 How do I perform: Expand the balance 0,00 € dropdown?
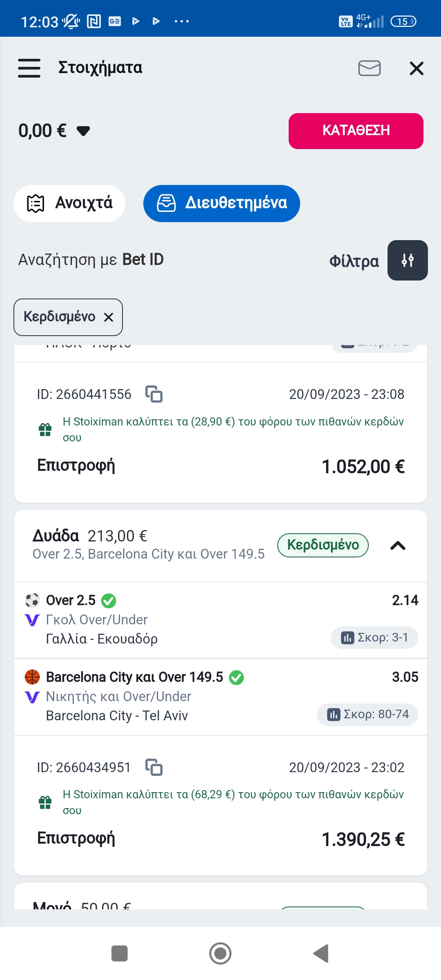point(83,131)
